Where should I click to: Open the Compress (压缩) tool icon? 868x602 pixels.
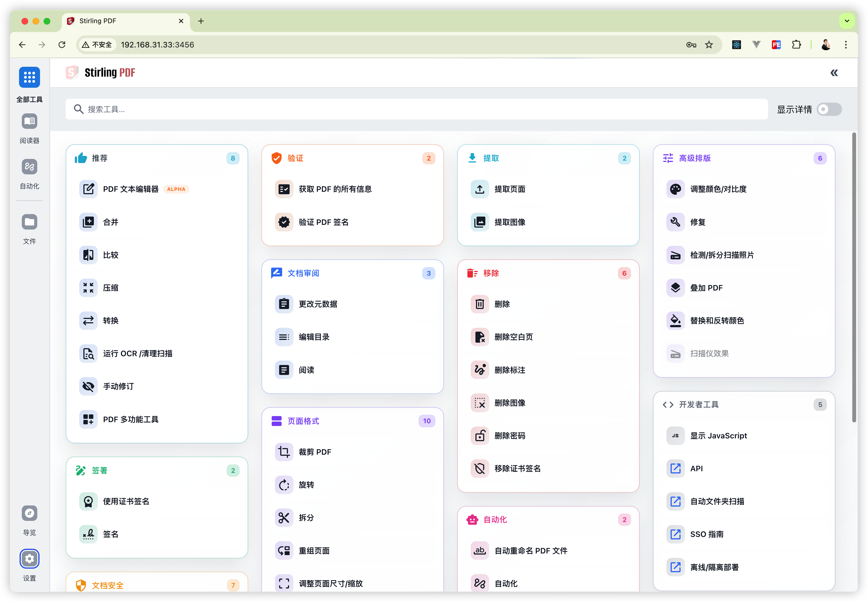88,288
